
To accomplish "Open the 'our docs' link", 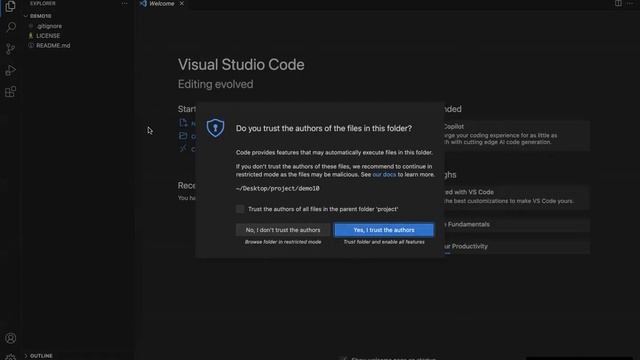I will 384,175.
